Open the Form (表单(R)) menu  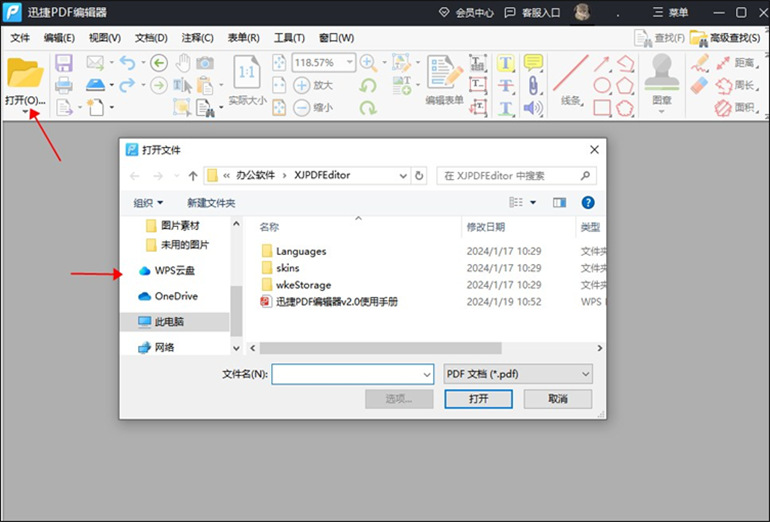tap(244, 38)
